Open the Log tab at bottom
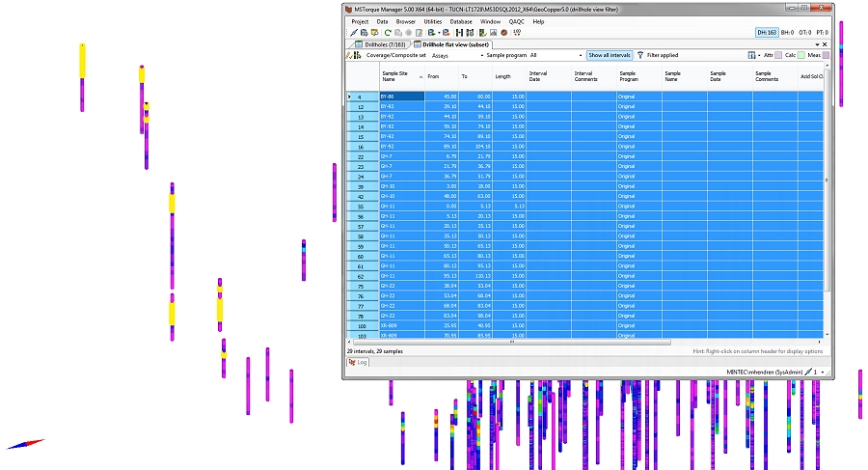Image resolution: width=868 pixels, height=470 pixels. click(358, 362)
